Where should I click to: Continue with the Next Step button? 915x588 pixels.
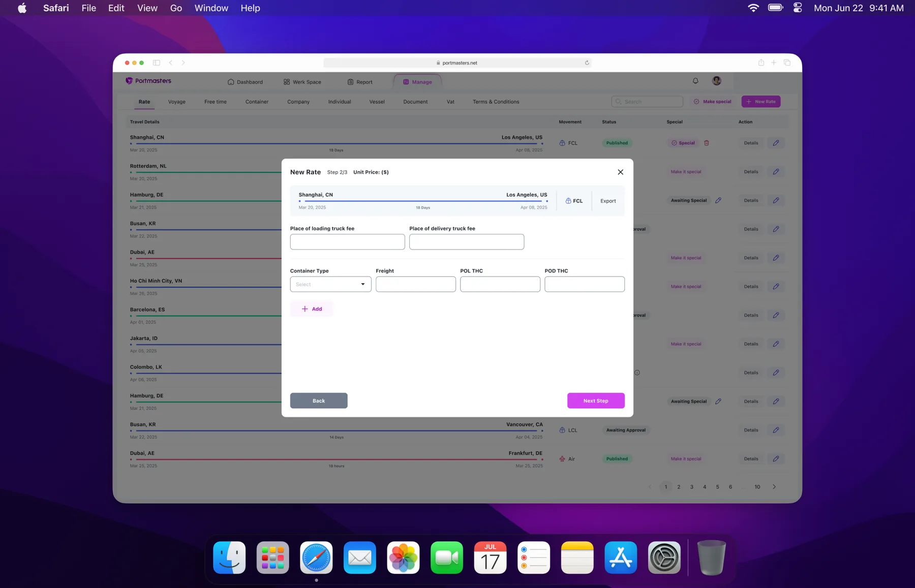tap(596, 400)
